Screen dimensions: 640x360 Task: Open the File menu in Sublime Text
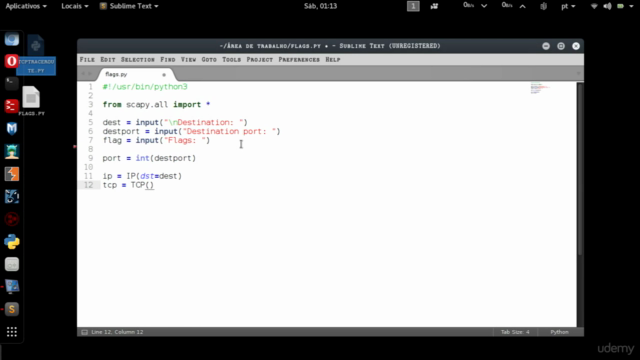click(x=87, y=60)
